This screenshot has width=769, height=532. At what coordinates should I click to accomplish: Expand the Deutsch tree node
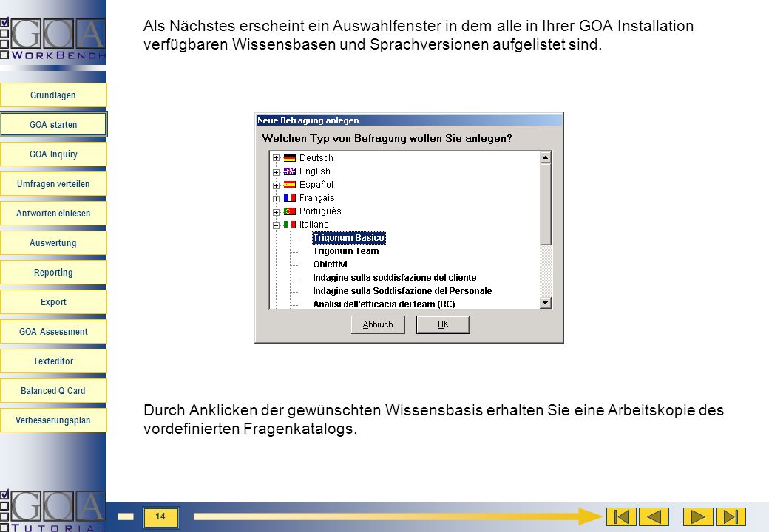pyautogui.click(x=276, y=158)
